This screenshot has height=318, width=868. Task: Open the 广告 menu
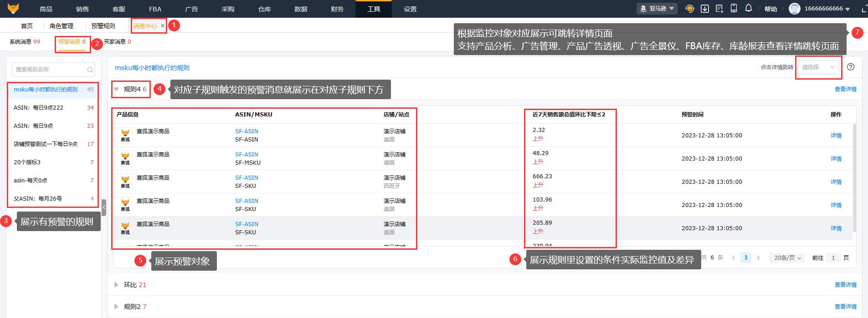(191, 9)
